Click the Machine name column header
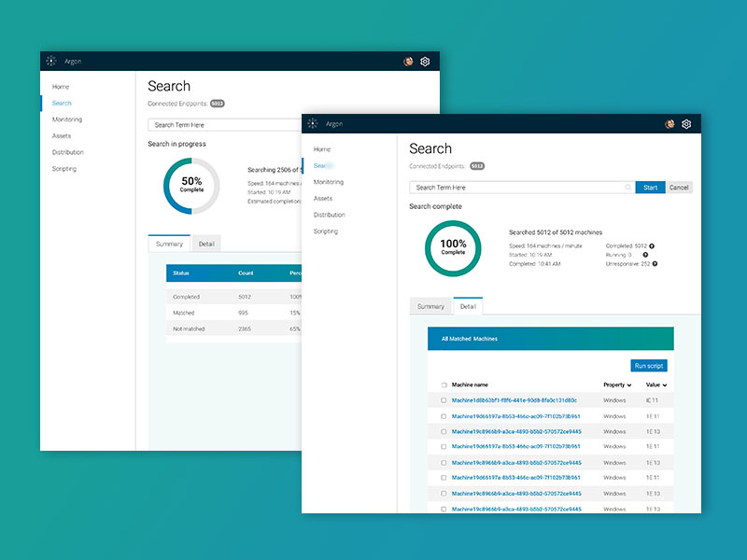 470,385
